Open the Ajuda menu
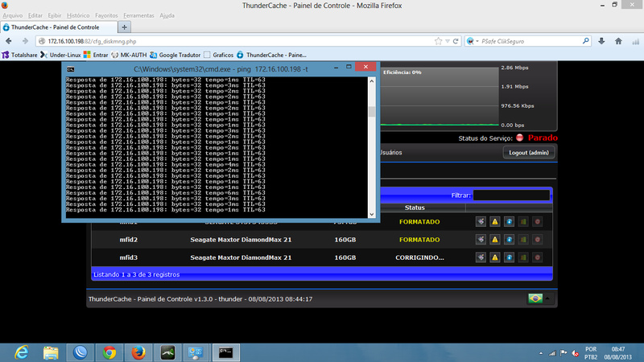The width and height of the screenshot is (644, 362). 167,15
